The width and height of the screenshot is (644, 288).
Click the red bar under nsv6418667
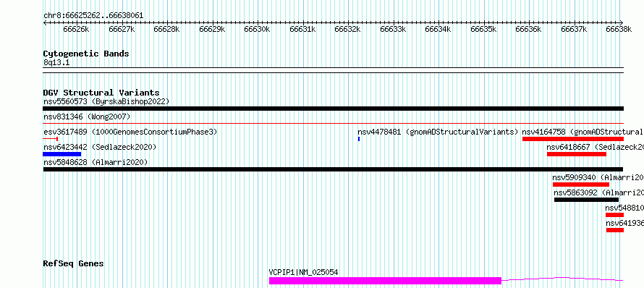coord(577,154)
